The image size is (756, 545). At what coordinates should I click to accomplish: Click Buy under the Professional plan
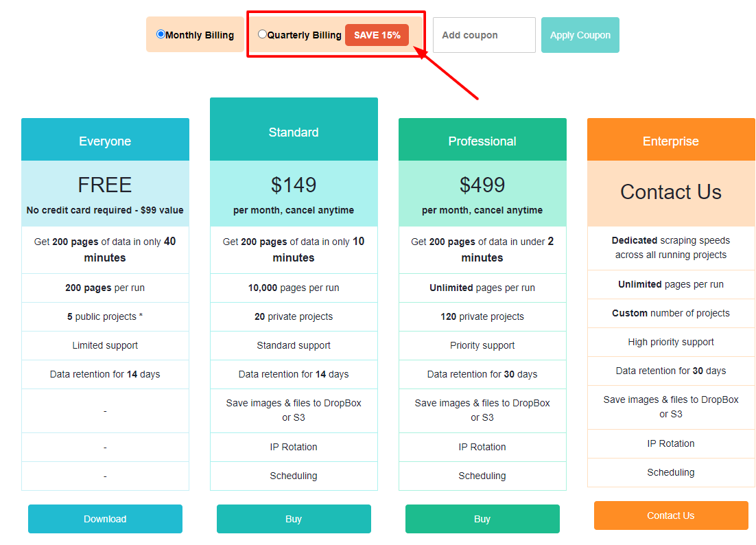coord(482,519)
